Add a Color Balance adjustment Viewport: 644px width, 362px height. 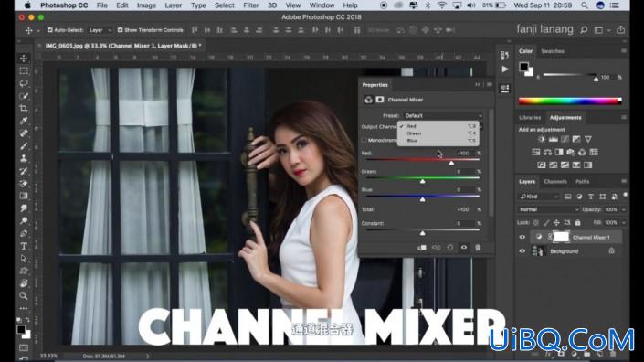pyautogui.click(x=547, y=152)
